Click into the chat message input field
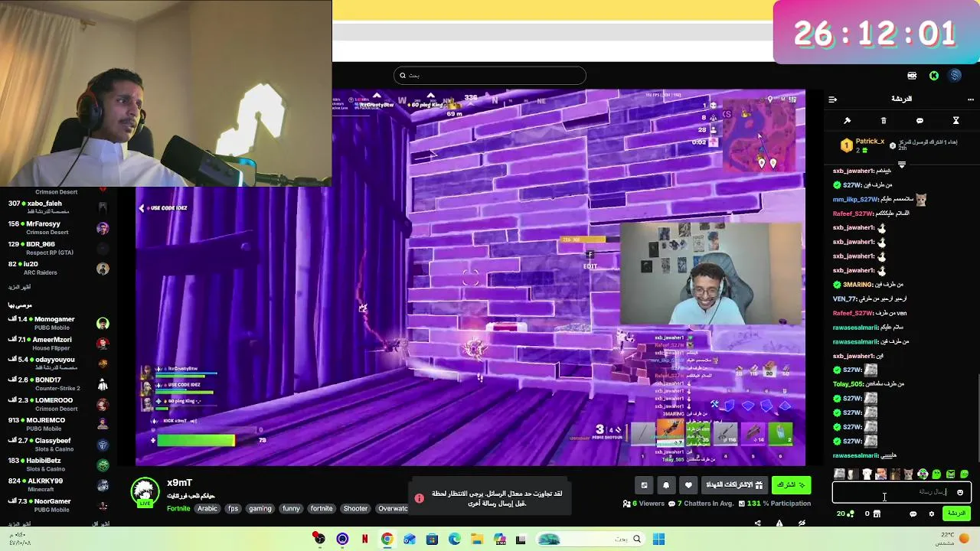 (x=901, y=493)
